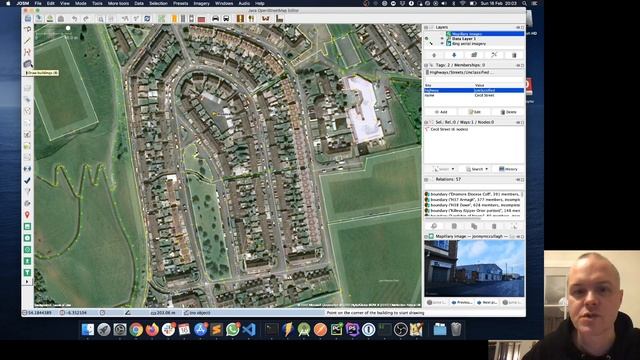Screen dimensions: 640x360
Task: Select the lasso selection tool in left toolbar
Action: [27, 29]
